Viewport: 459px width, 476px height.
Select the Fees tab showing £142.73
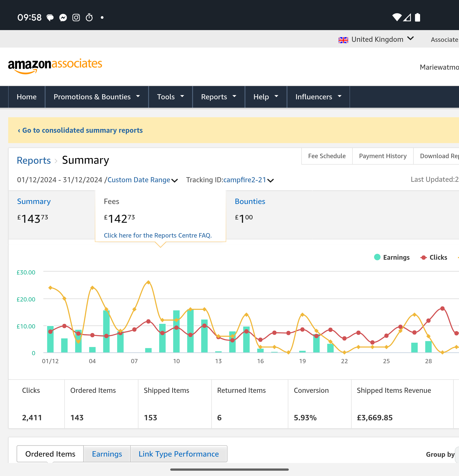pos(161,216)
